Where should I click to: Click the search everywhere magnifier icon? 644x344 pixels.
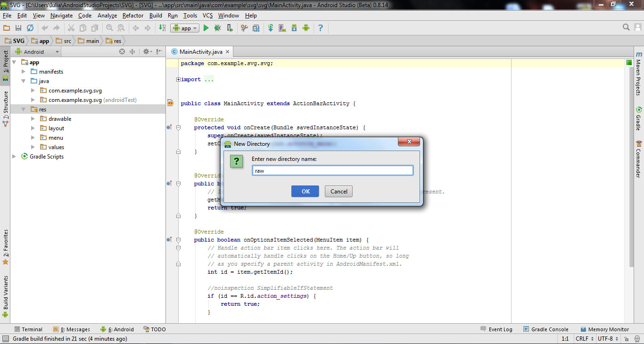tap(626, 27)
